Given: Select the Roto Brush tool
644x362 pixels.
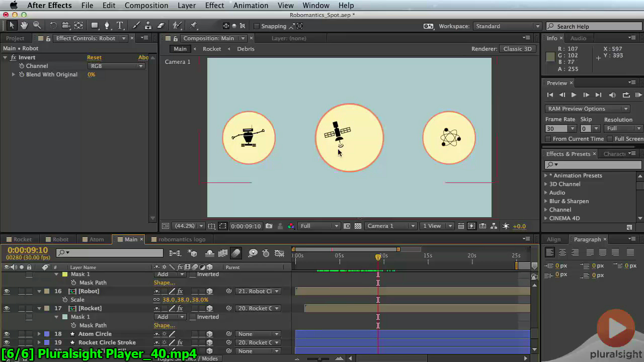Looking at the screenshot, I should [x=177, y=26].
